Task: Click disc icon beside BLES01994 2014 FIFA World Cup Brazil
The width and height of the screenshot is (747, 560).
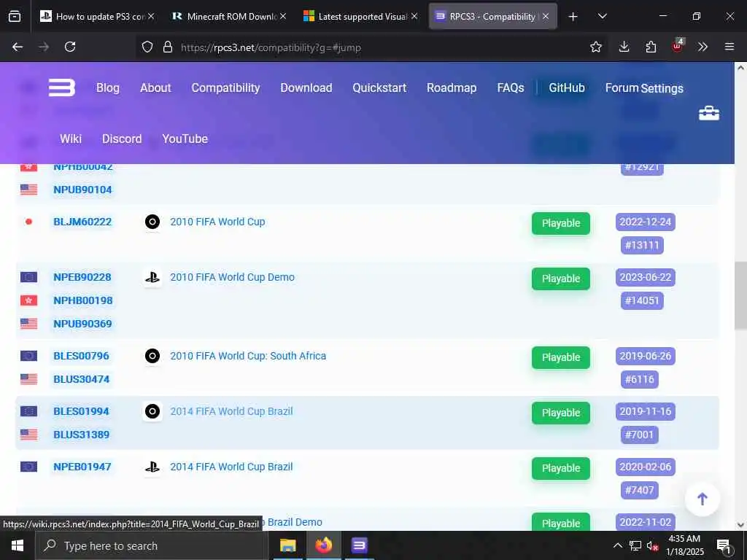Action: (152, 411)
